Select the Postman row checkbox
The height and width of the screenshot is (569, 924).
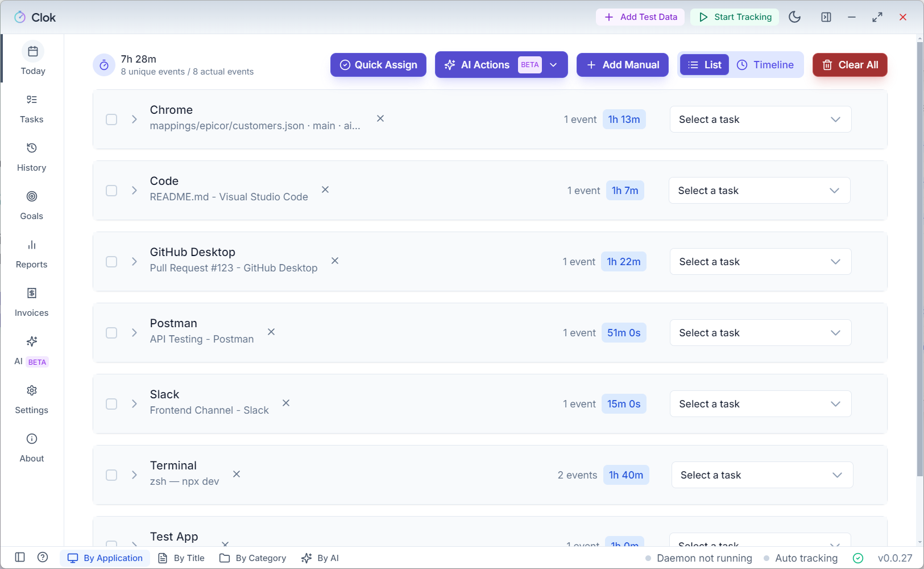[111, 333]
